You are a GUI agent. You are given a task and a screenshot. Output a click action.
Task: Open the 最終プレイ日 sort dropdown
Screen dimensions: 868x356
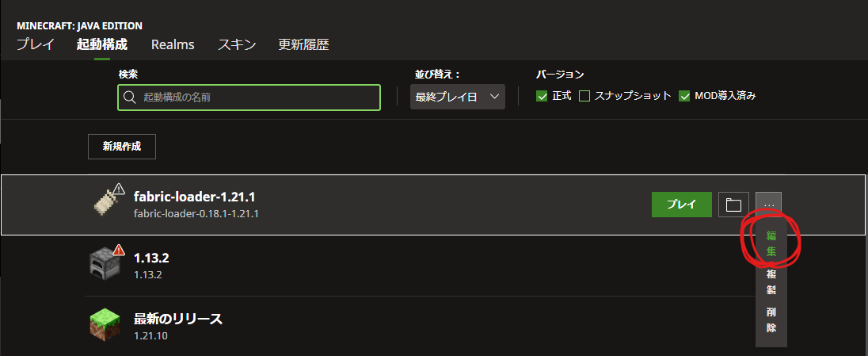tap(457, 97)
